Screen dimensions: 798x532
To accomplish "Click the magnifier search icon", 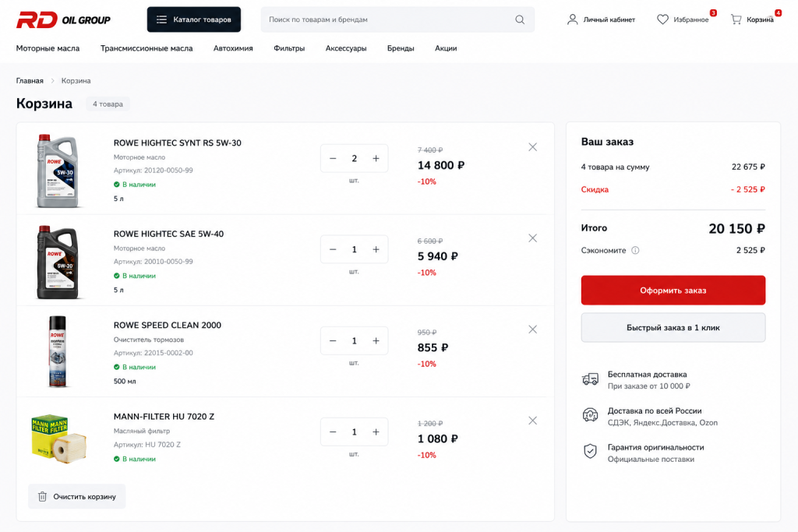I will 520,19.
